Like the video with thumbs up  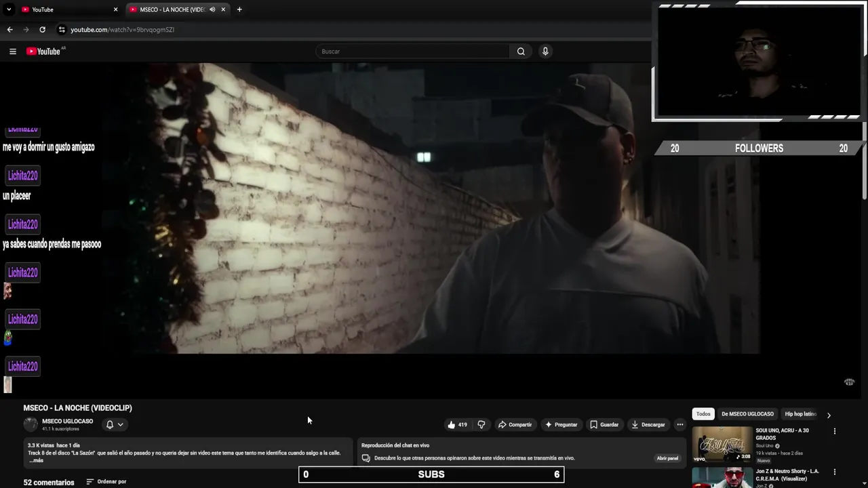(457, 425)
